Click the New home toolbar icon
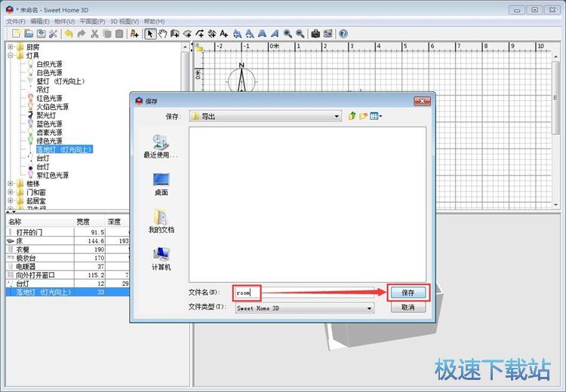Screen dimensions: 566x392 coord(17,34)
